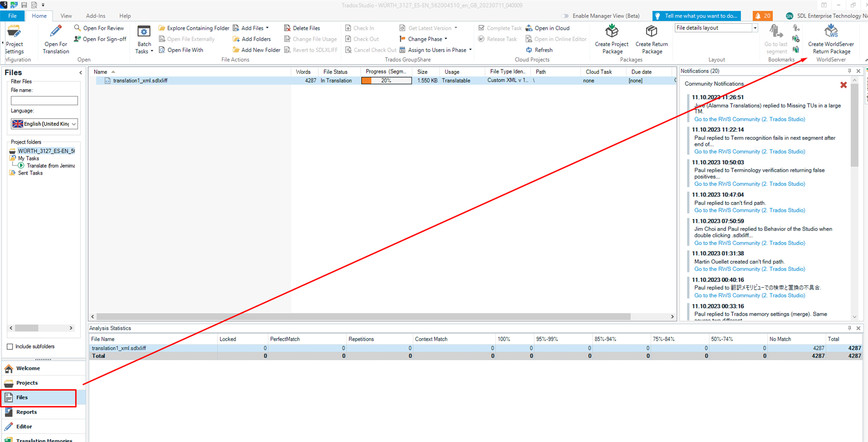Image resolution: width=868 pixels, height=442 pixels.
Task: Select translation1_xml.sdlxliff file row
Action: coord(382,80)
